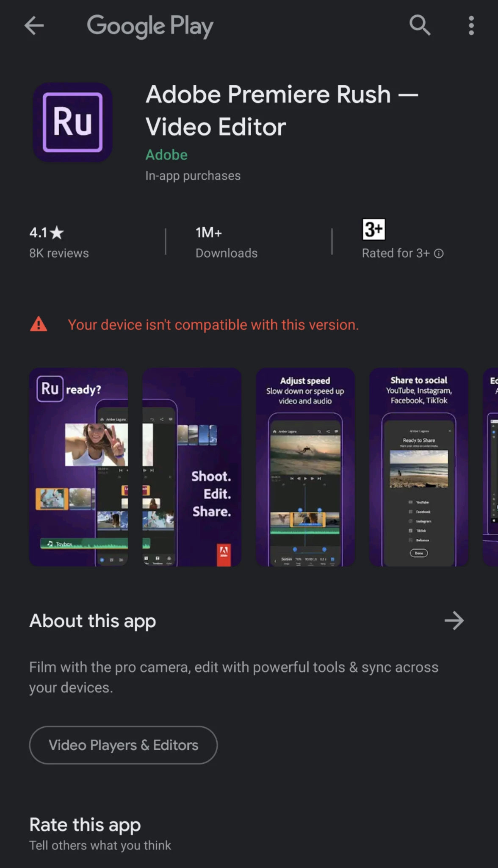
Task: Tap the 4.1 star rating
Action: pos(47,232)
